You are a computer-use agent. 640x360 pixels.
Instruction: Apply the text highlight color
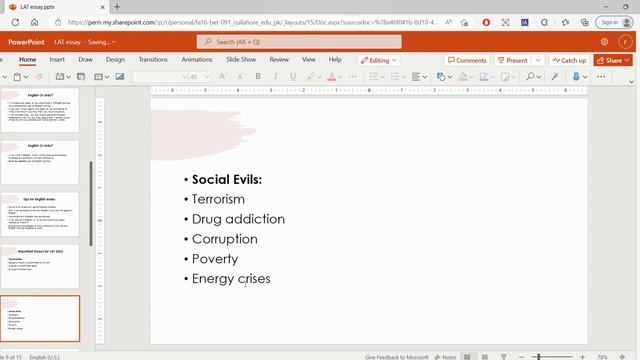click(311, 77)
